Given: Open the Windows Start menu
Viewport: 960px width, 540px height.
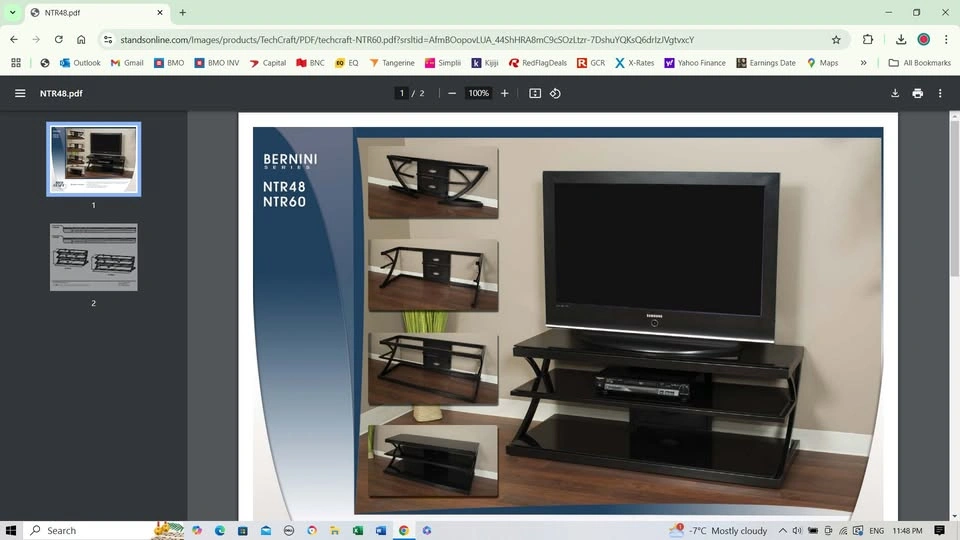Looking at the screenshot, I should point(11,530).
